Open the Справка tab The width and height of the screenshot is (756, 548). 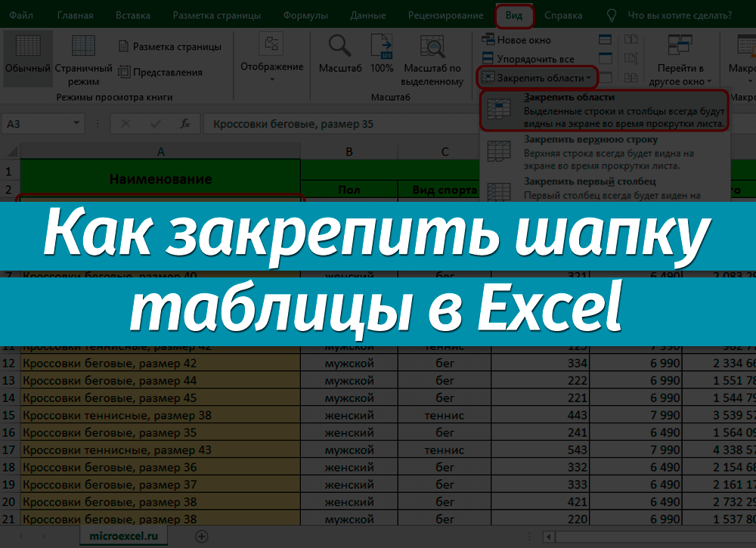click(x=563, y=15)
